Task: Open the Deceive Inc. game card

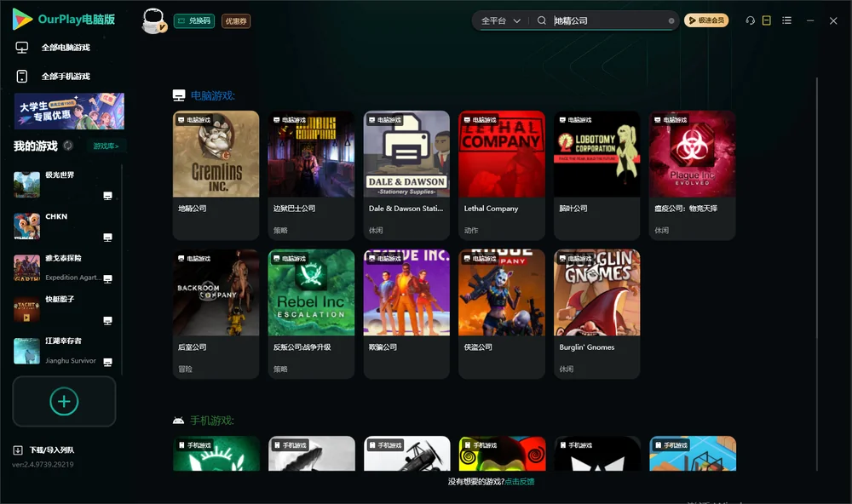Action: point(406,314)
